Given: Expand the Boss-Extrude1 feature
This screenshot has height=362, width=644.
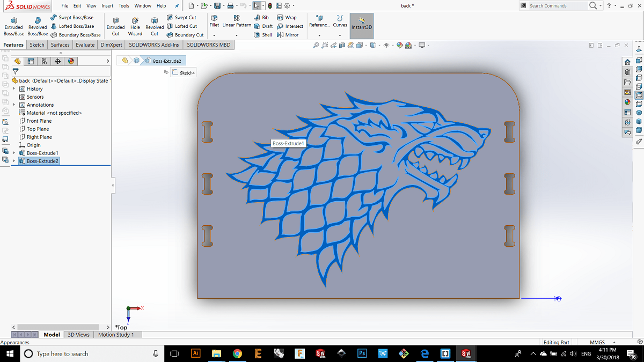Looking at the screenshot, I should pyautogui.click(x=14, y=153).
